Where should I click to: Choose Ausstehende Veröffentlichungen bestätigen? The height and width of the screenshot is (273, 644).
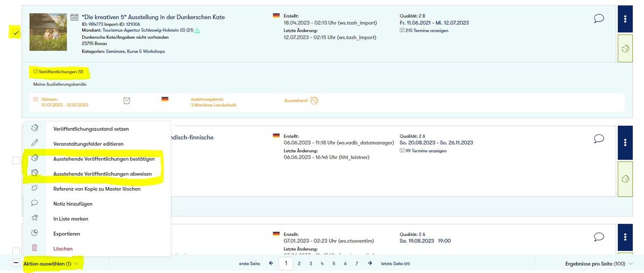point(104,159)
